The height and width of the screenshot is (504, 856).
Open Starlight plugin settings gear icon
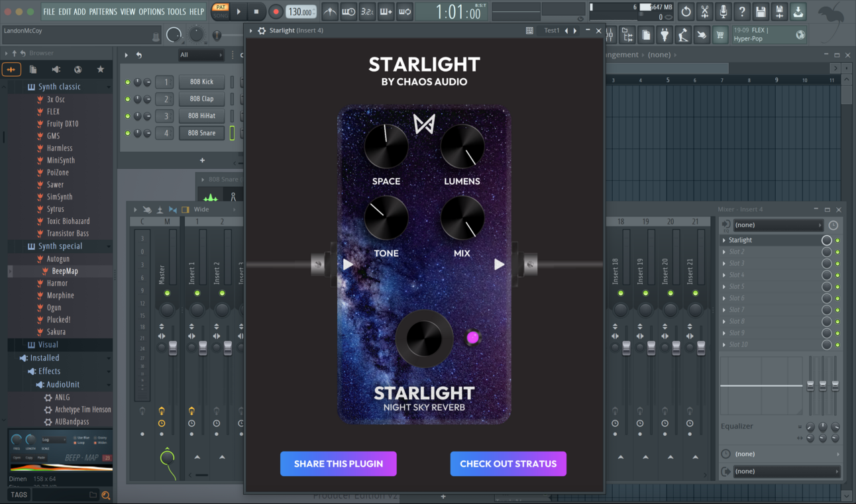click(262, 30)
